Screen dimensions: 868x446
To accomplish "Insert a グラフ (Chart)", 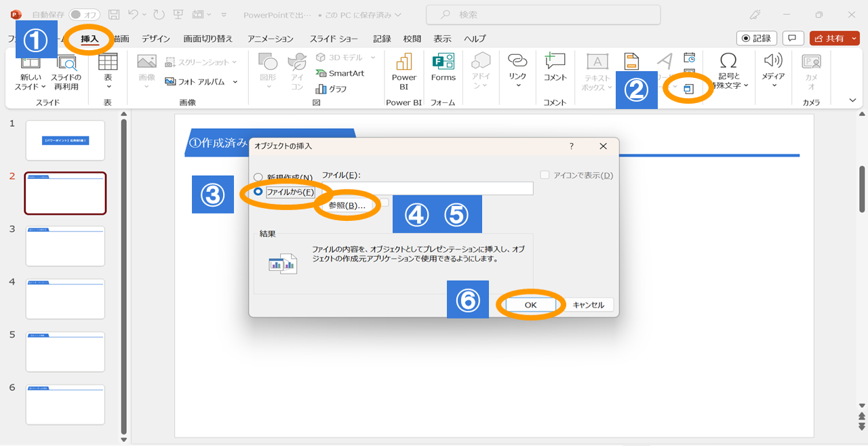I will pyautogui.click(x=332, y=89).
